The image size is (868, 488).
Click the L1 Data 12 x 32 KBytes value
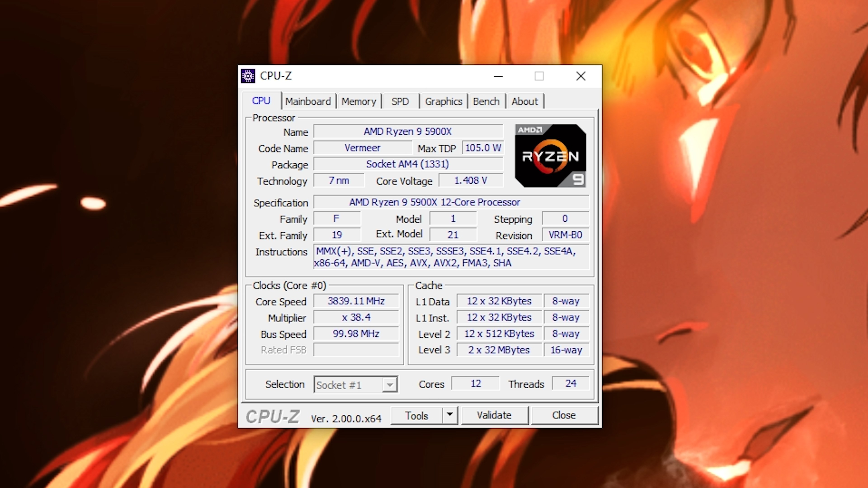coord(499,301)
